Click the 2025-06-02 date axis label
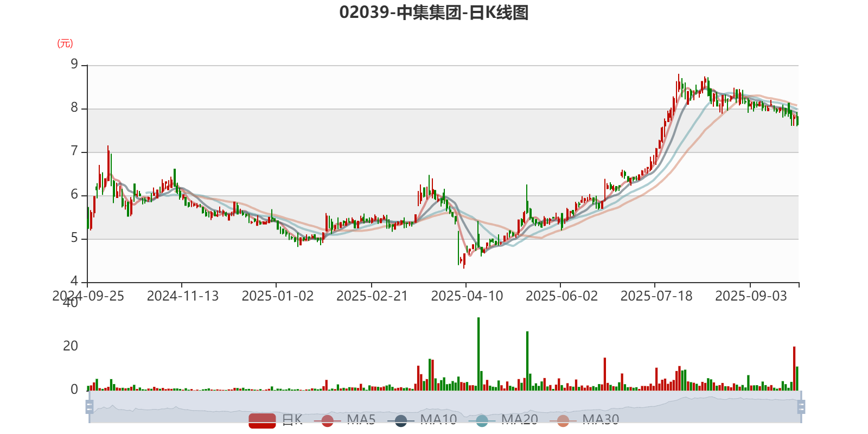Screen dimensions: 868x434 point(561,296)
